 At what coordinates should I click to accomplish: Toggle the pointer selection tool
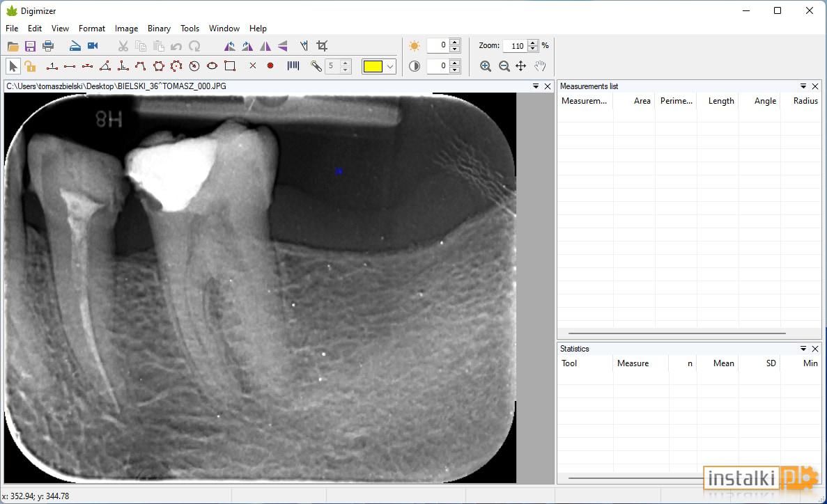13,66
